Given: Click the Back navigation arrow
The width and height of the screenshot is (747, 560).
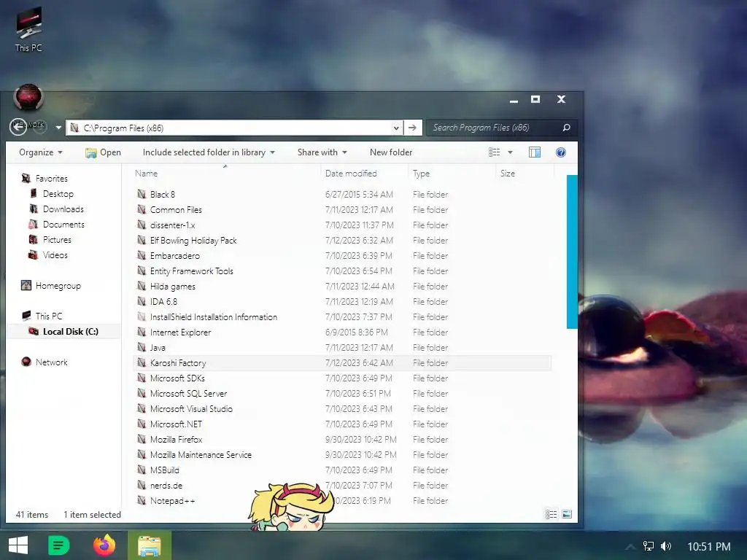Looking at the screenshot, I should 18,127.
